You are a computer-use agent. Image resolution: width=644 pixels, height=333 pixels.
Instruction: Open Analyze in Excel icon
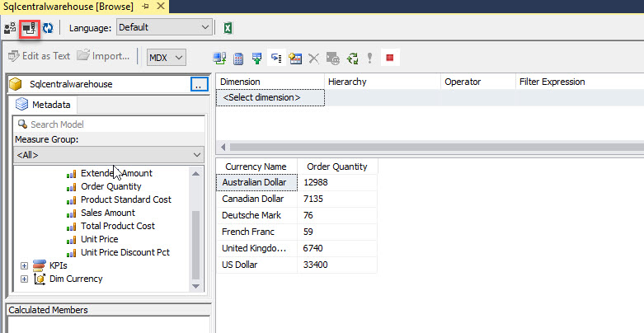(x=228, y=28)
